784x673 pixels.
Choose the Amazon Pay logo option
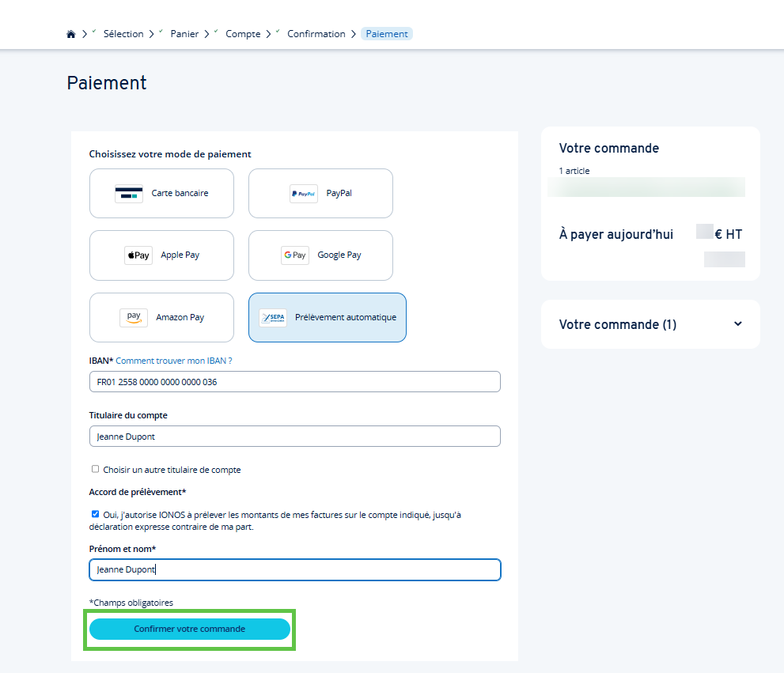pyautogui.click(x=134, y=317)
